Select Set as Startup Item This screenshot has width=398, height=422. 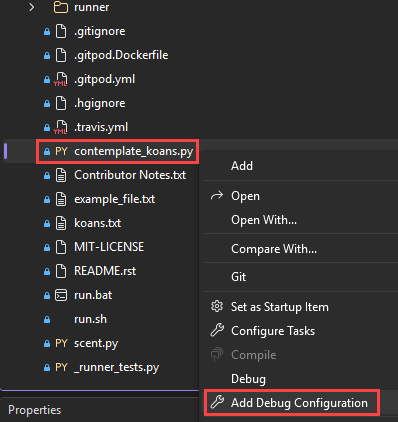[280, 307]
